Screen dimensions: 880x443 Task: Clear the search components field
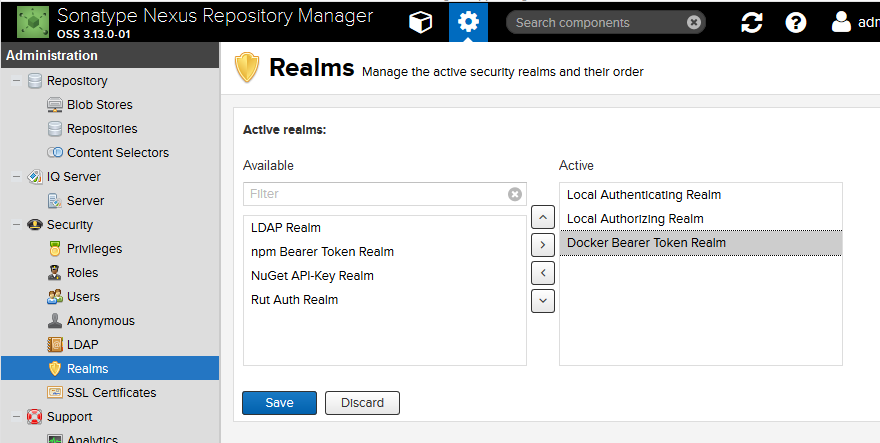(694, 22)
